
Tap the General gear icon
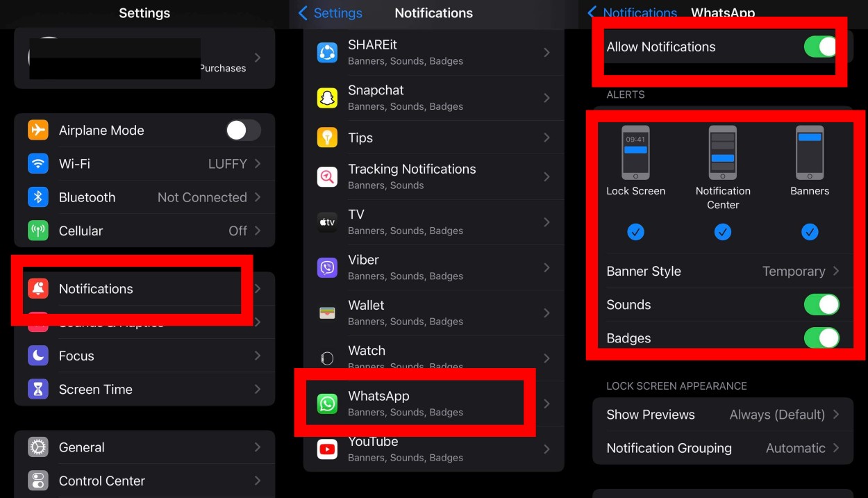[x=38, y=447]
